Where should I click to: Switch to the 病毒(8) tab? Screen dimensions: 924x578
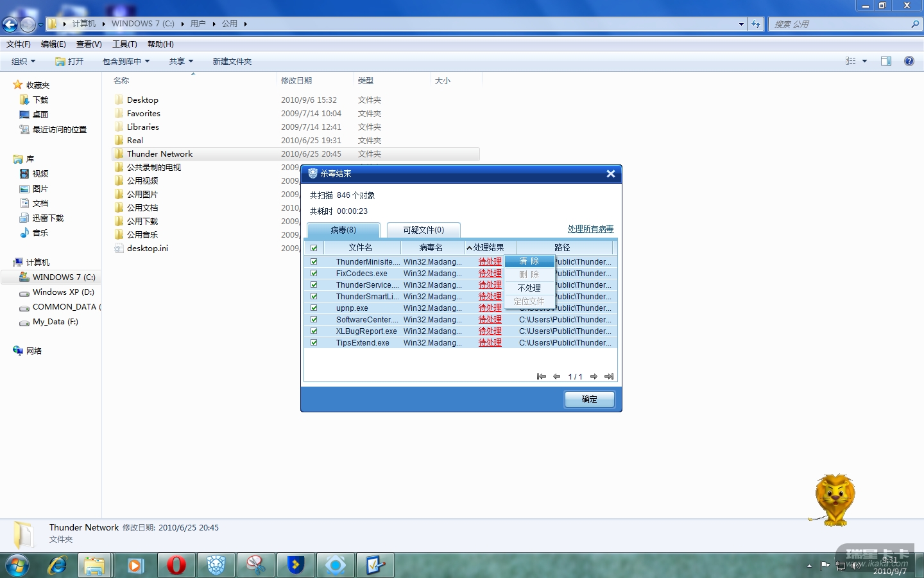(343, 230)
